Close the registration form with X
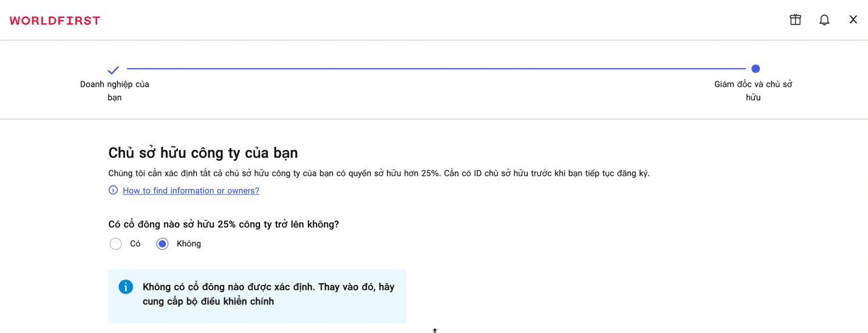Image resolution: width=868 pixels, height=333 pixels. coord(853,20)
